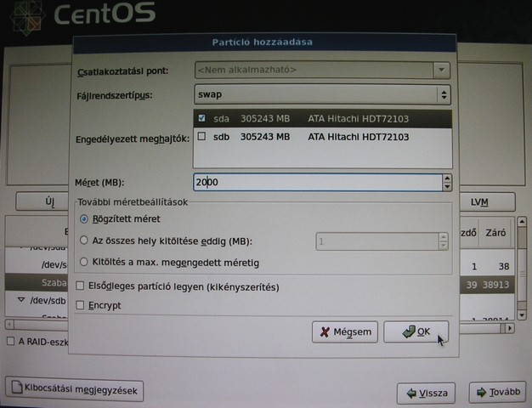The width and height of the screenshot is (532, 408).
Task: Select the Rögzített méret radio option
Action: [x=83, y=219]
